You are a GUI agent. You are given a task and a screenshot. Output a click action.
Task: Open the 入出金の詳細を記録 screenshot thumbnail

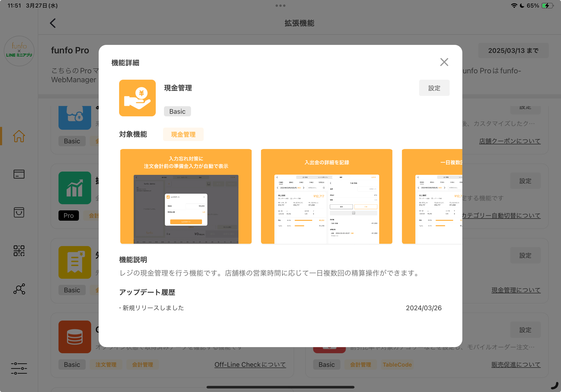pos(327,196)
